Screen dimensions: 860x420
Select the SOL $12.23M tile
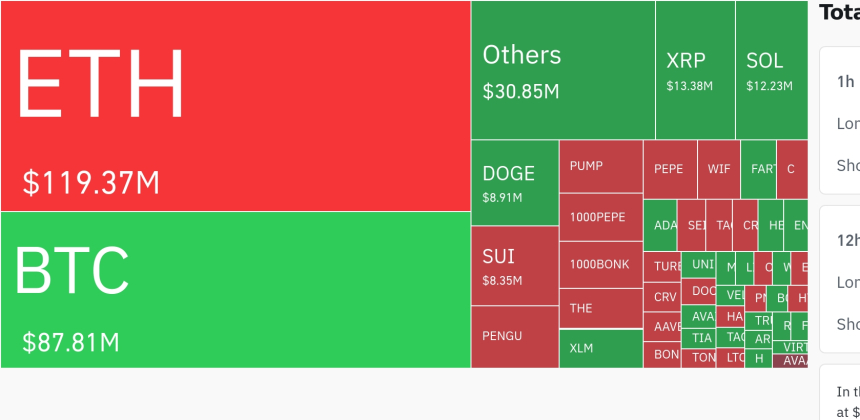[770, 70]
